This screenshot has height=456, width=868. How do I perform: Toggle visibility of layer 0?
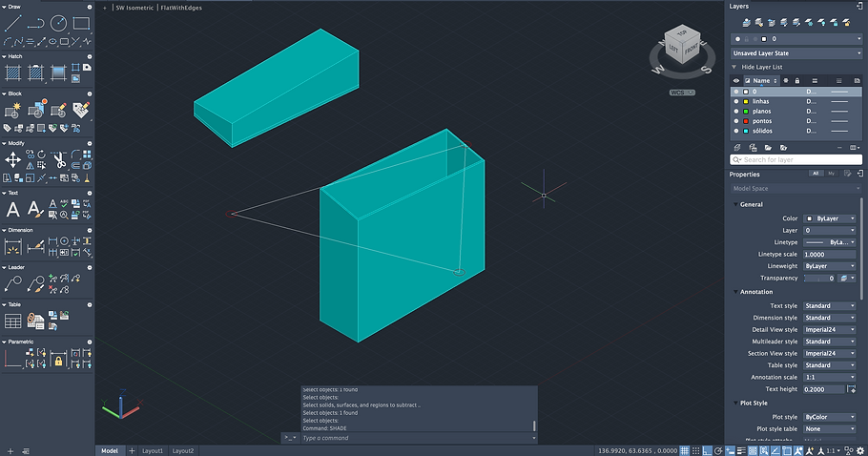[x=735, y=92]
